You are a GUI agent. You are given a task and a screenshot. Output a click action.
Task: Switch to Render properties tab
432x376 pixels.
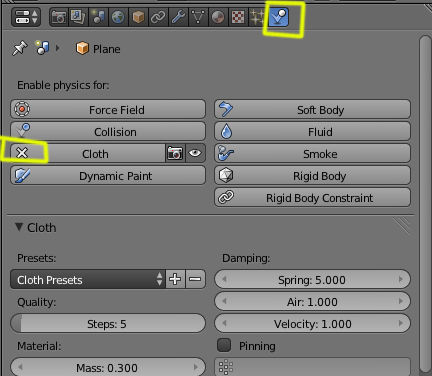(59, 17)
